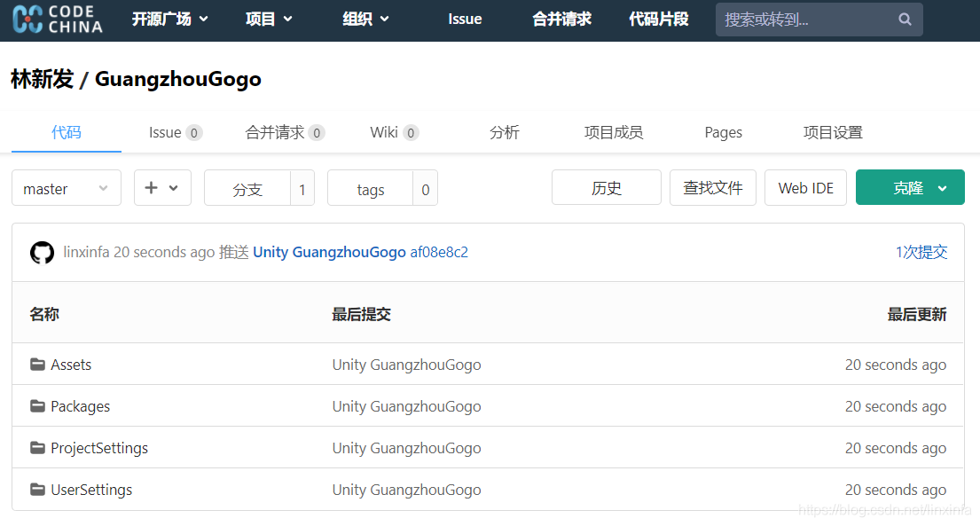Click '20 seconds ago' in the UserSettings row
The image size is (980, 526).
click(896, 490)
